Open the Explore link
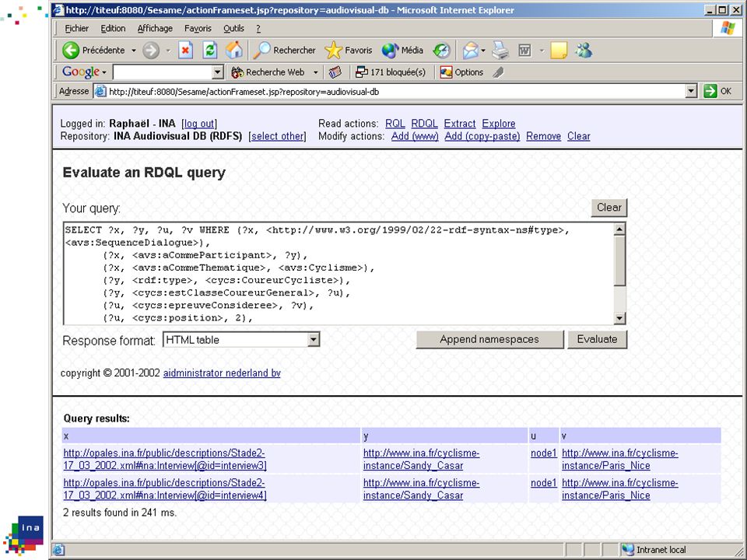The height and width of the screenshot is (560, 747). [x=498, y=124]
